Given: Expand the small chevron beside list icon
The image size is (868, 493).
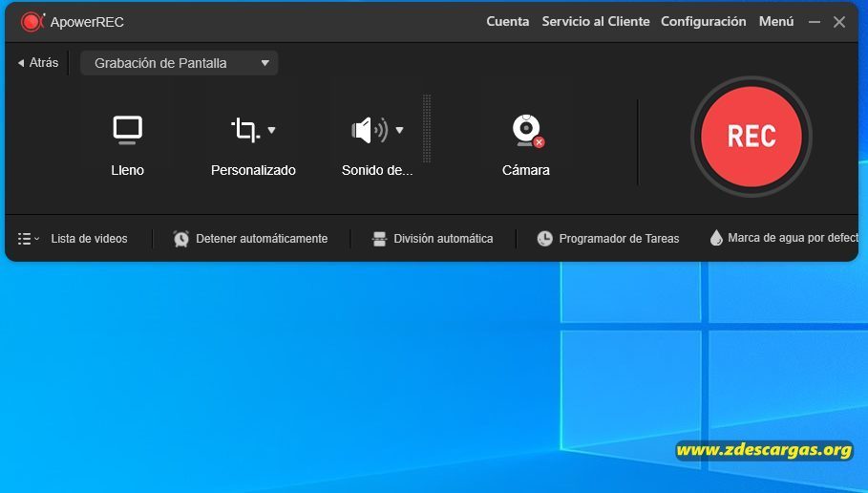Looking at the screenshot, I should [37, 239].
